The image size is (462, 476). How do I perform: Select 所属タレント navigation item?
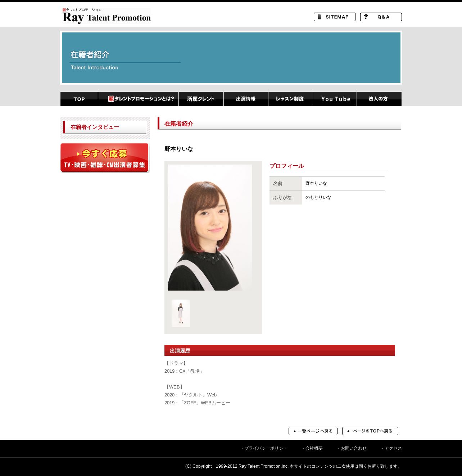(x=201, y=99)
